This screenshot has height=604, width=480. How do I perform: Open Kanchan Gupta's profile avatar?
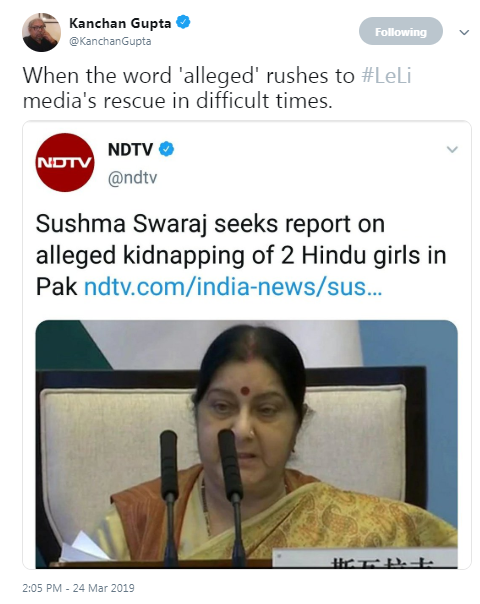[42, 32]
